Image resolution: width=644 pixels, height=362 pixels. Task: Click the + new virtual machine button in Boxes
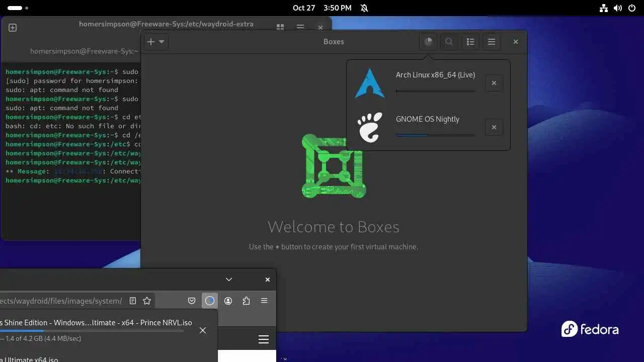pos(150,42)
